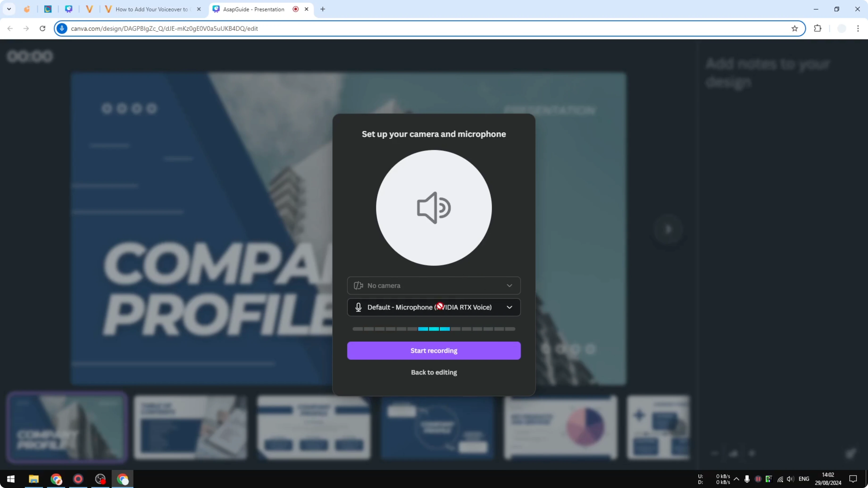868x488 pixels.
Task: Select the dark blue fourth slide thumbnail
Action: pyautogui.click(x=437, y=427)
